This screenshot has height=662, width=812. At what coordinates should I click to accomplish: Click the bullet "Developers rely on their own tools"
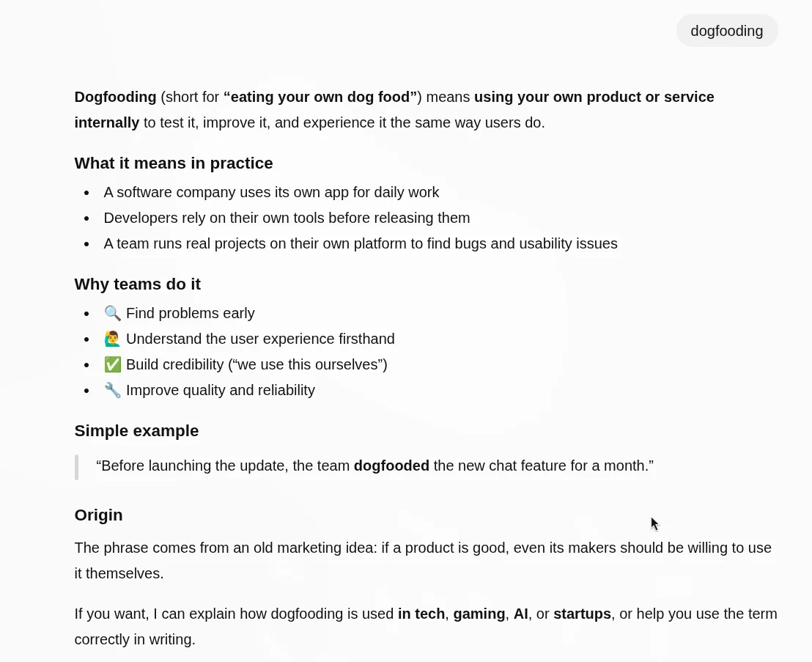click(287, 218)
